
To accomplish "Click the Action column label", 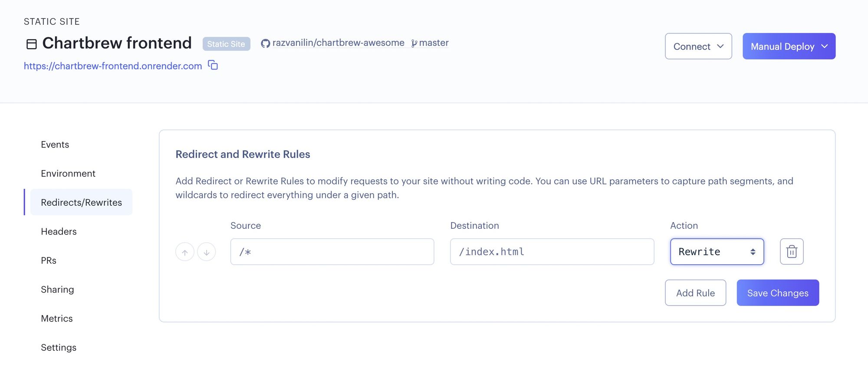I will pyautogui.click(x=684, y=225).
